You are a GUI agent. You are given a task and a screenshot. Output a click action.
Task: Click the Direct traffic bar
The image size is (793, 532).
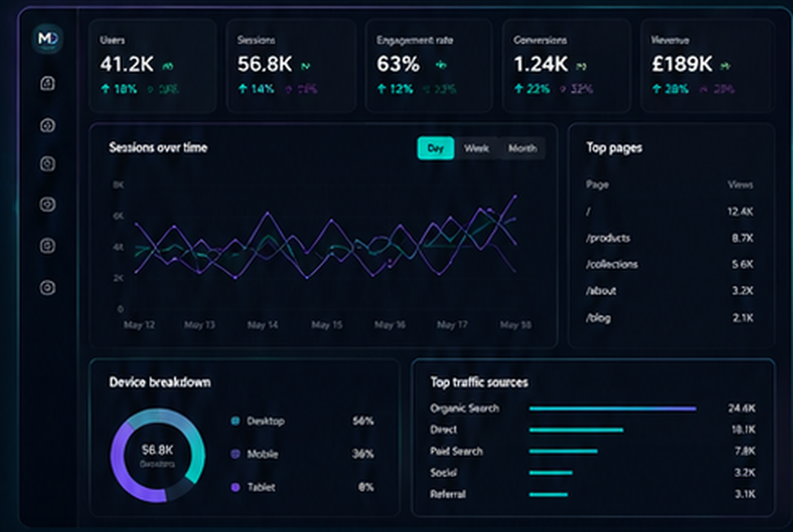(576, 430)
